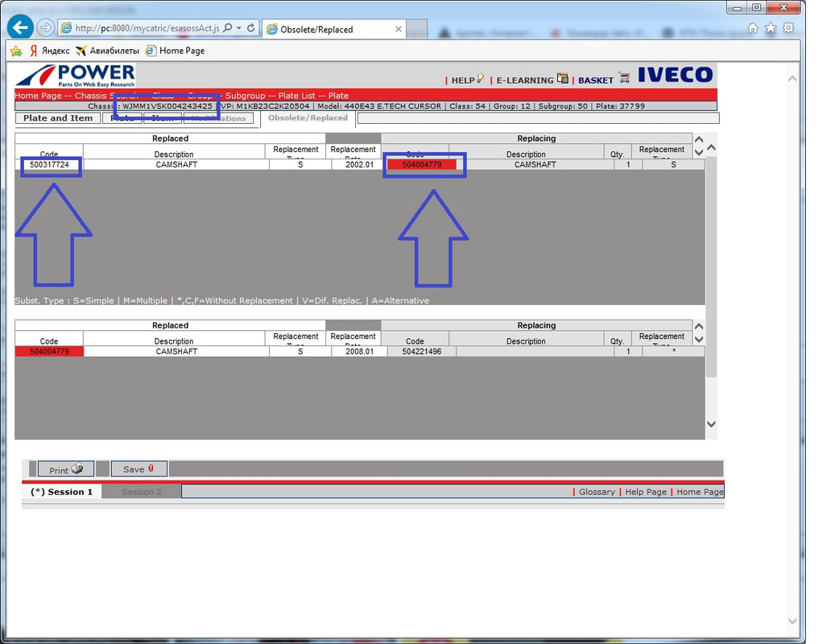This screenshot has height=644, width=835.
Task: Open a new tab with the blank tab button
Action: pyautogui.click(x=417, y=29)
